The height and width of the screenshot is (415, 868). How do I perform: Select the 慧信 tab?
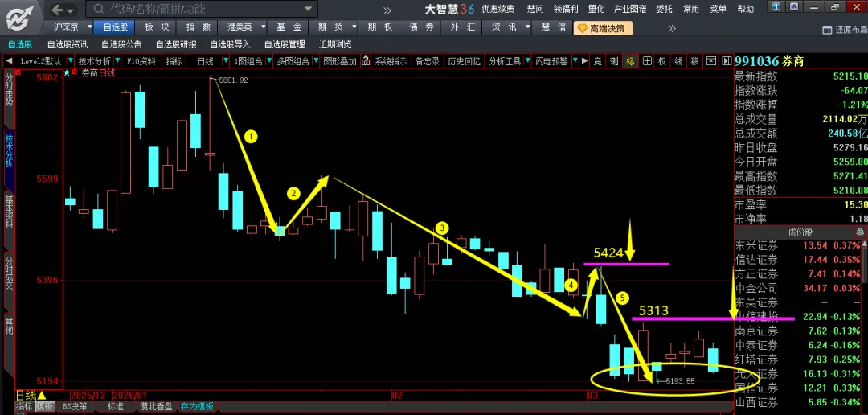(x=553, y=27)
